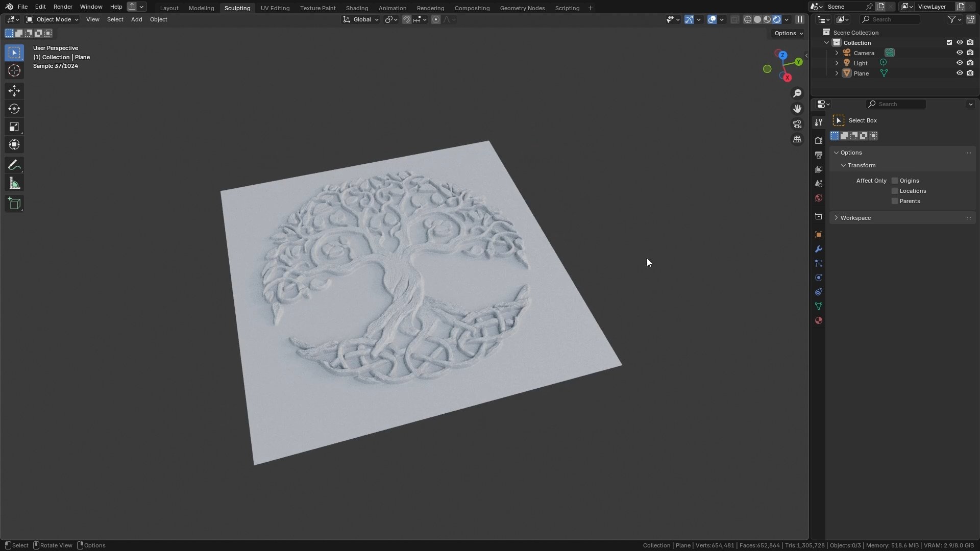This screenshot has width=980, height=551.
Task: Open the viewport Options popover
Action: click(789, 33)
